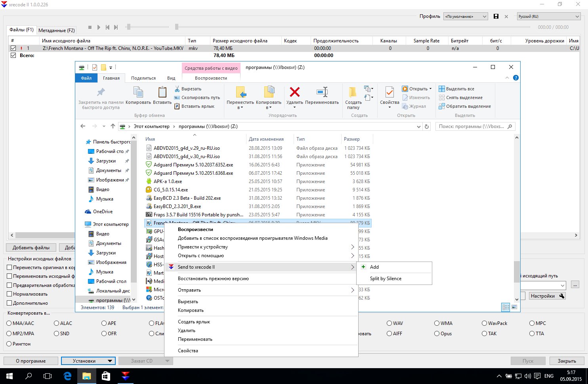The height and width of the screenshot is (384, 588).
Task: Click Copy path in the ribbon
Action: (197, 97)
